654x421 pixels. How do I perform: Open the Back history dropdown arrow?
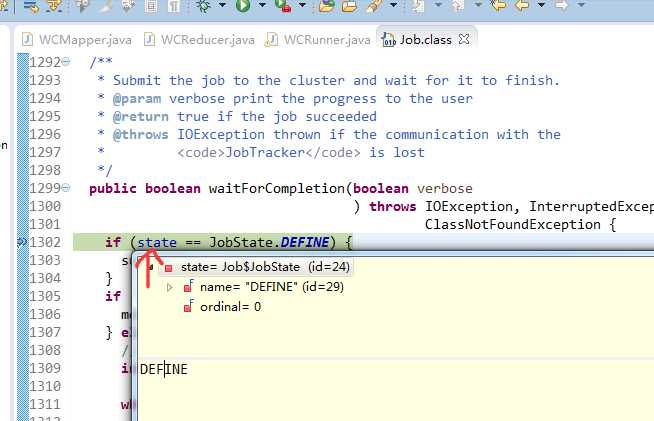pyautogui.click(x=541, y=5)
